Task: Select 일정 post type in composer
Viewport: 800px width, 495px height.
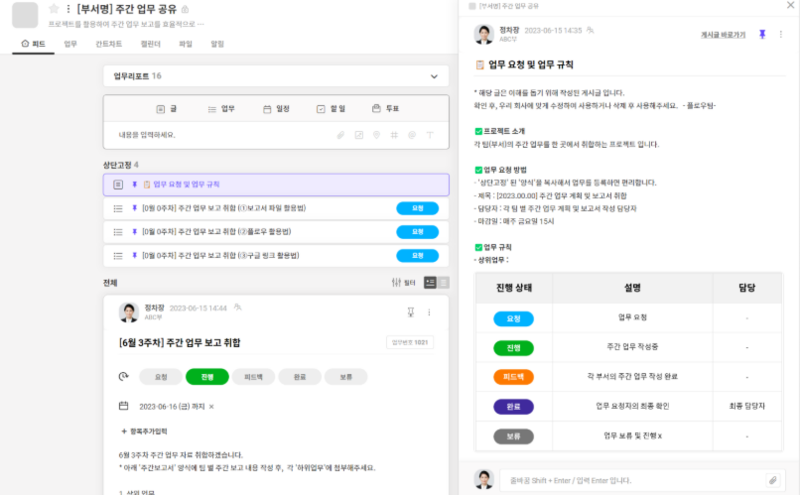Action: (x=276, y=109)
